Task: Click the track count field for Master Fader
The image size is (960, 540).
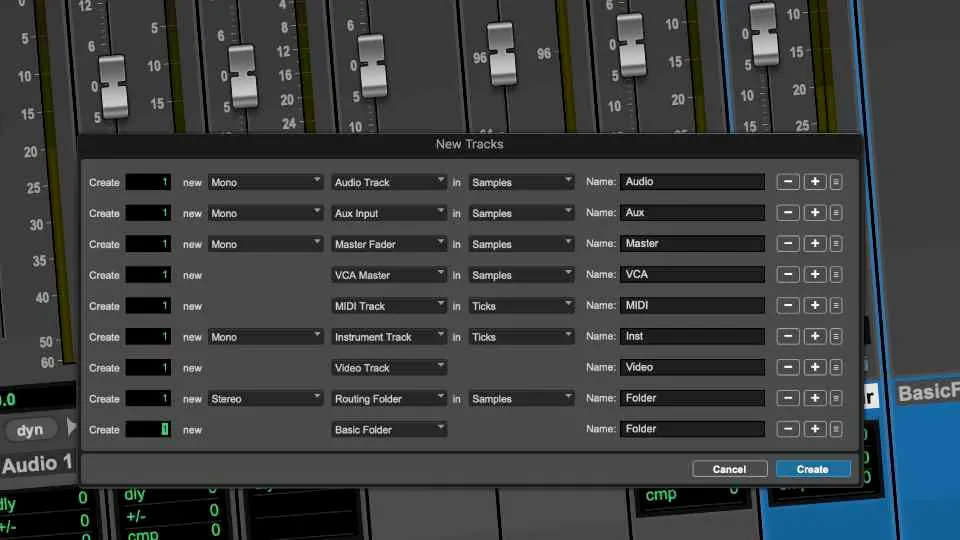Action: click(148, 244)
